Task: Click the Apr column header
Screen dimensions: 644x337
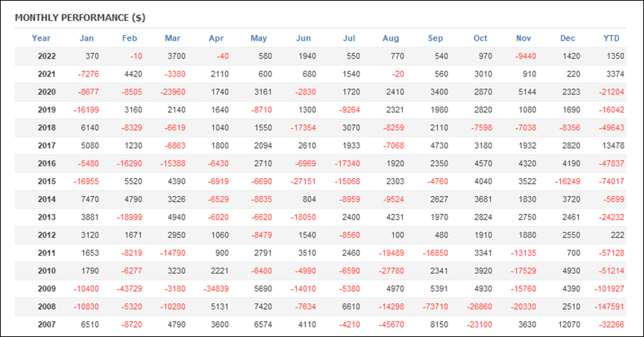Action: point(216,38)
